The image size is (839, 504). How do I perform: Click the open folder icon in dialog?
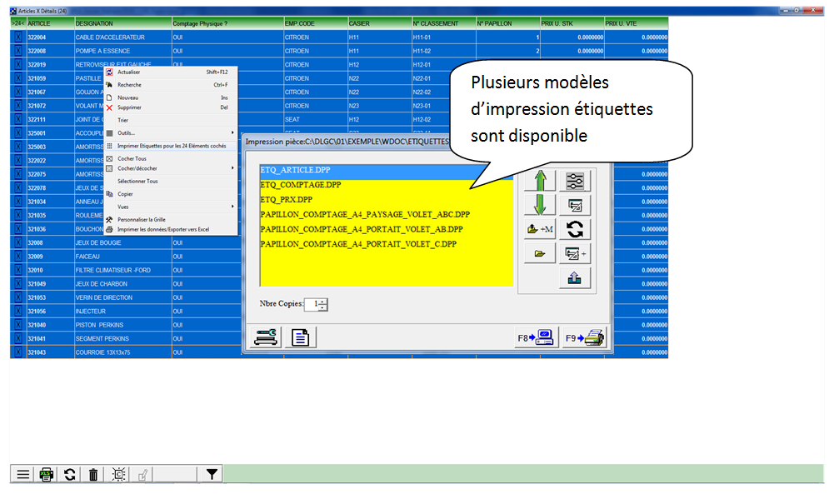click(x=540, y=253)
